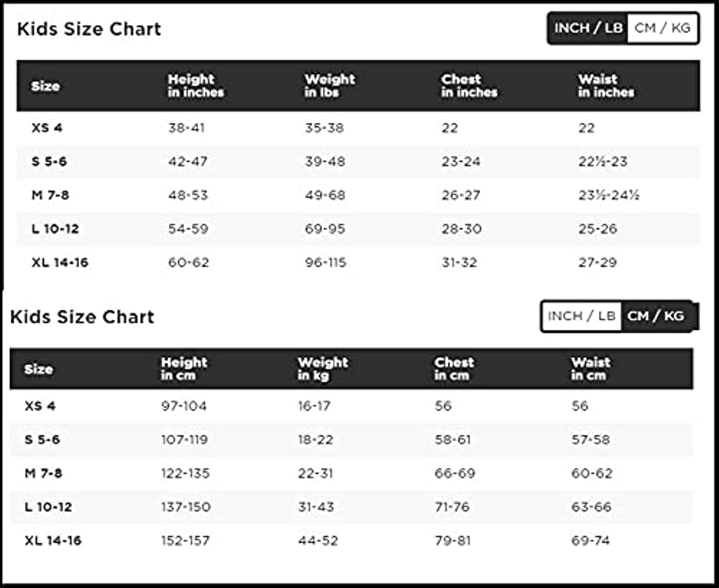Click the Waist in cm column header

591,369
